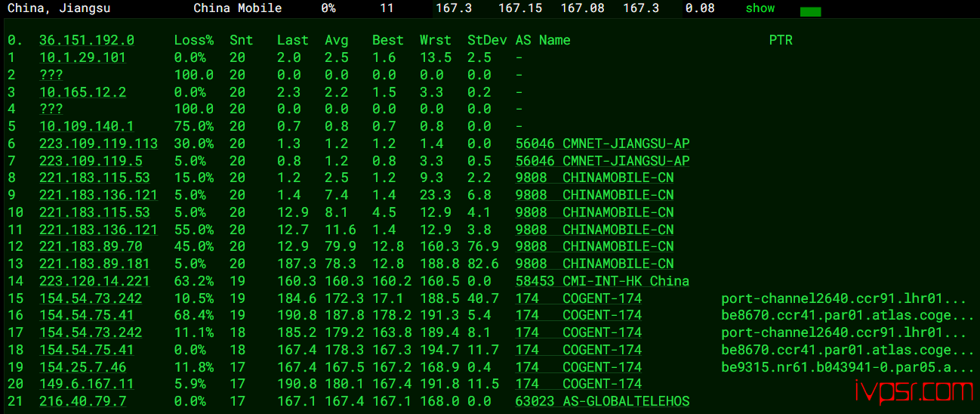Open AS 58453 CMI-INT-HK China link
980x414 pixels.
(x=602, y=281)
